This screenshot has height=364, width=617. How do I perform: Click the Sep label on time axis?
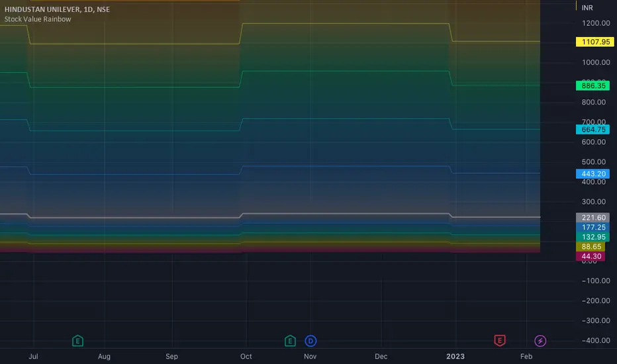coord(171,357)
